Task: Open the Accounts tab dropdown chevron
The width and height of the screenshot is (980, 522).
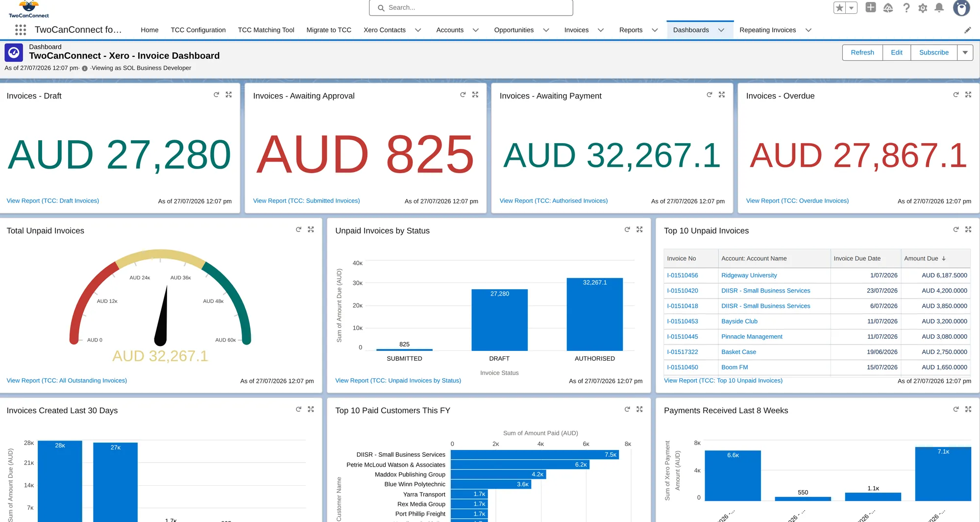Action: pos(475,30)
